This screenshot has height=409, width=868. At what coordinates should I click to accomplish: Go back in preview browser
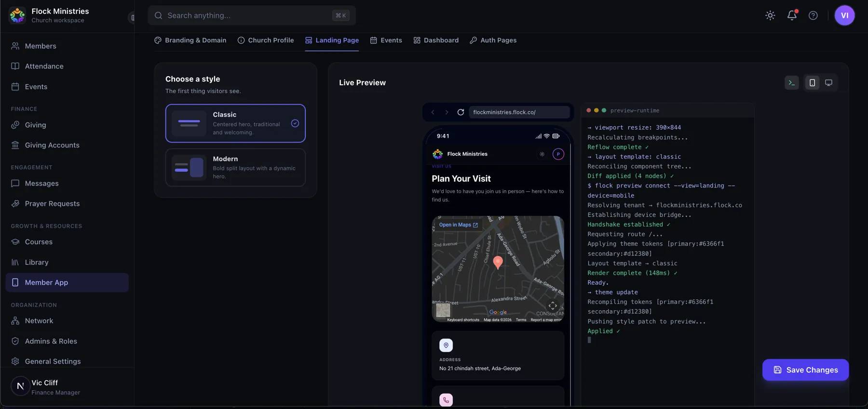tap(433, 112)
